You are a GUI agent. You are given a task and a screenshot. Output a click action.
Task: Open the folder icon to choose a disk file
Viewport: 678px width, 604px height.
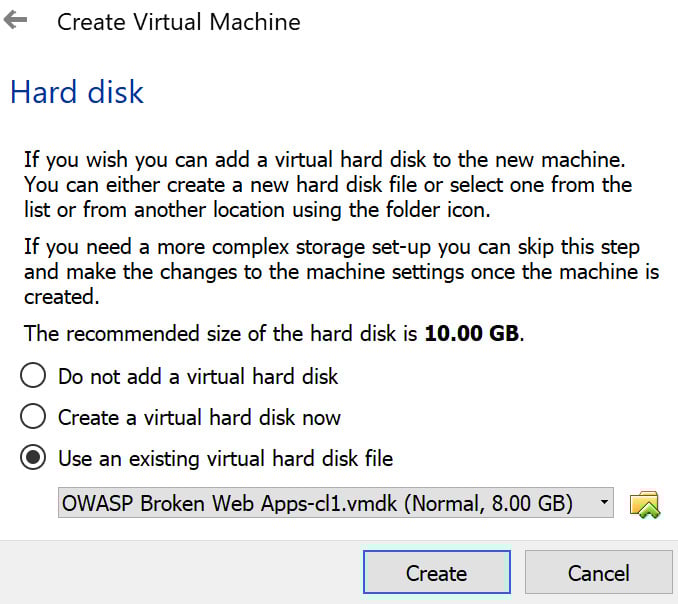point(644,504)
